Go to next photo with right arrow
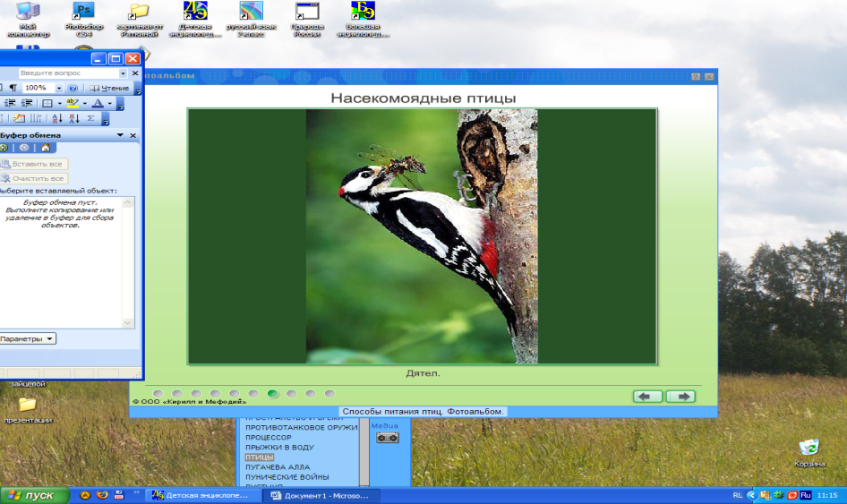The image size is (847, 504). [680, 397]
